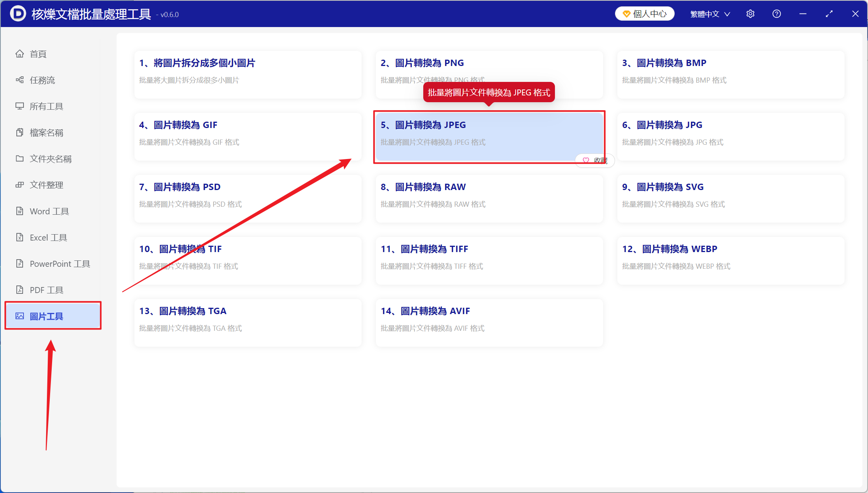868x493 pixels.
Task: Open PowerPoint 工具 in the sidebar
Action: pos(53,264)
